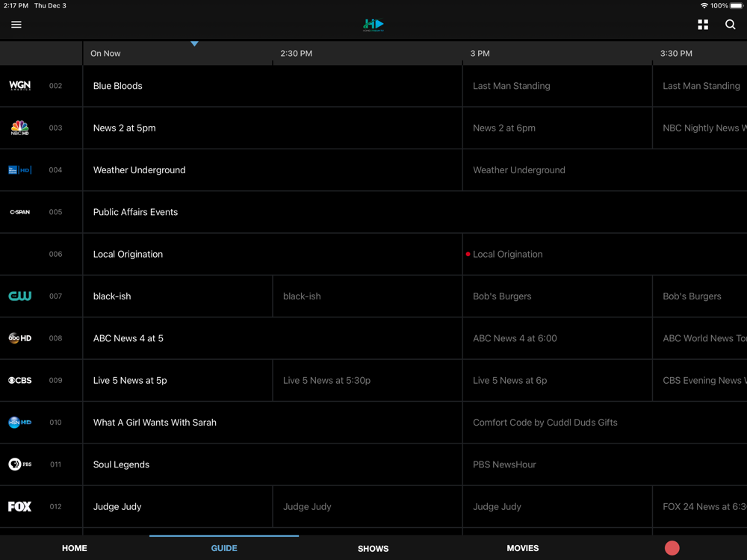Select ABC HD channel logo
747x560 pixels.
tap(20, 338)
